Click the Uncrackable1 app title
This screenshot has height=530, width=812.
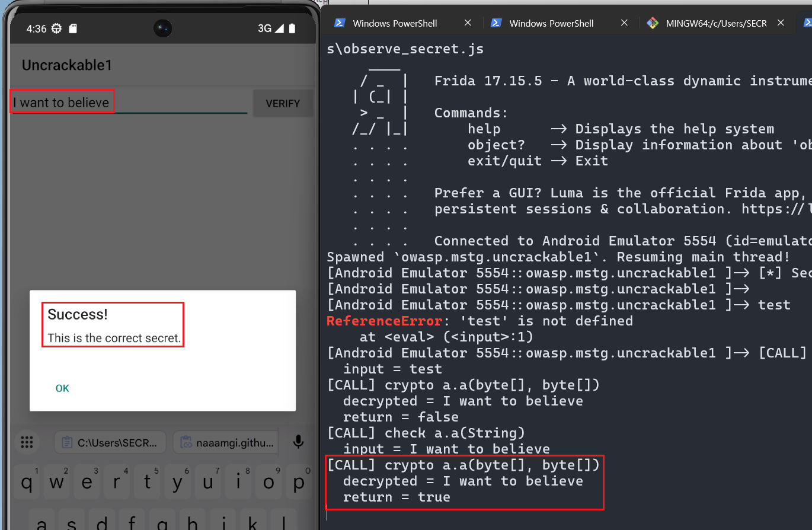click(x=67, y=65)
